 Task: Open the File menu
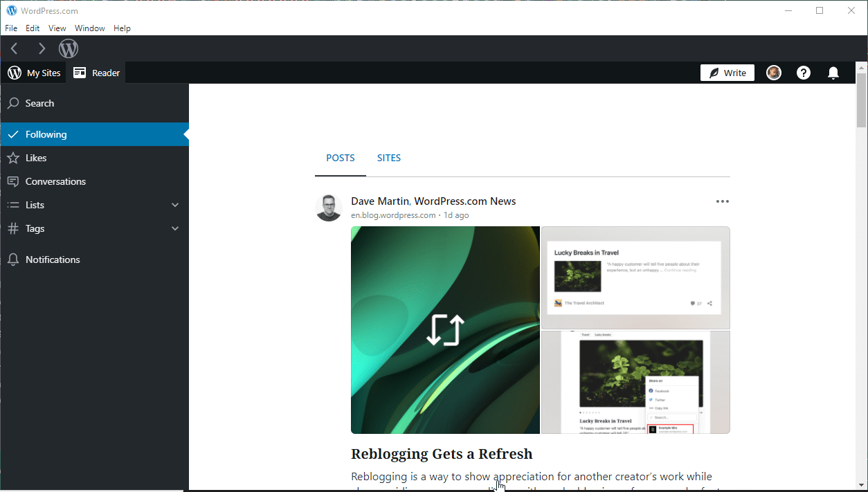pyautogui.click(x=11, y=28)
